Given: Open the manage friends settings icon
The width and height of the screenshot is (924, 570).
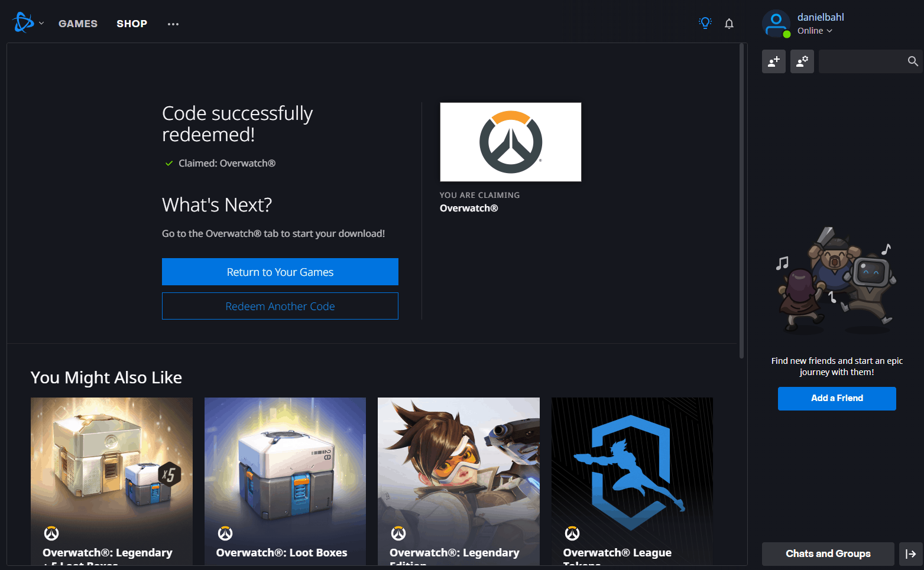Looking at the screenshot, I should (802, 61).
